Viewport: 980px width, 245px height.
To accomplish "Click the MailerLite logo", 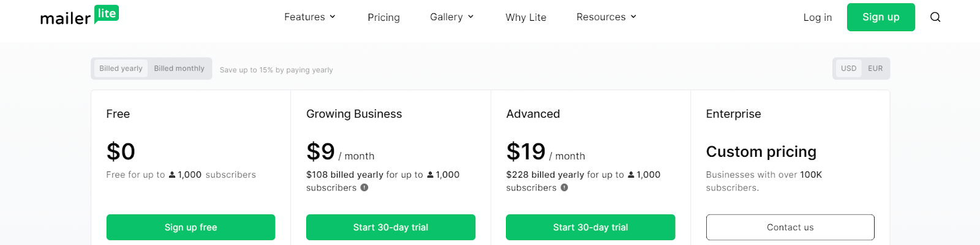I will pyautogui.click(x=79, y=17).
